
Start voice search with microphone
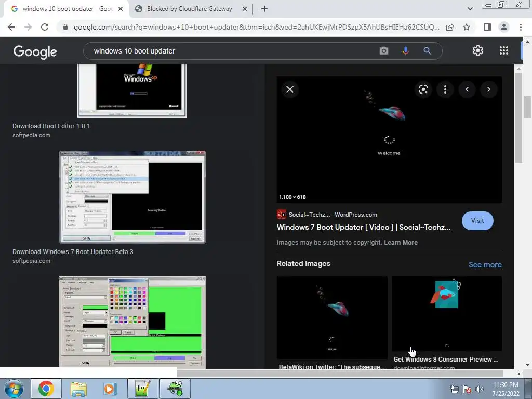click(x=405, y=51)
